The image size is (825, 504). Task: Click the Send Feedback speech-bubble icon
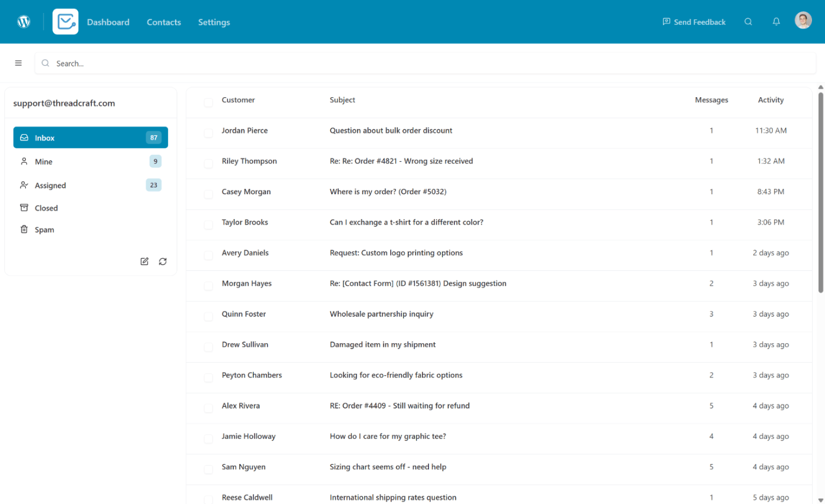pos(666,21)
